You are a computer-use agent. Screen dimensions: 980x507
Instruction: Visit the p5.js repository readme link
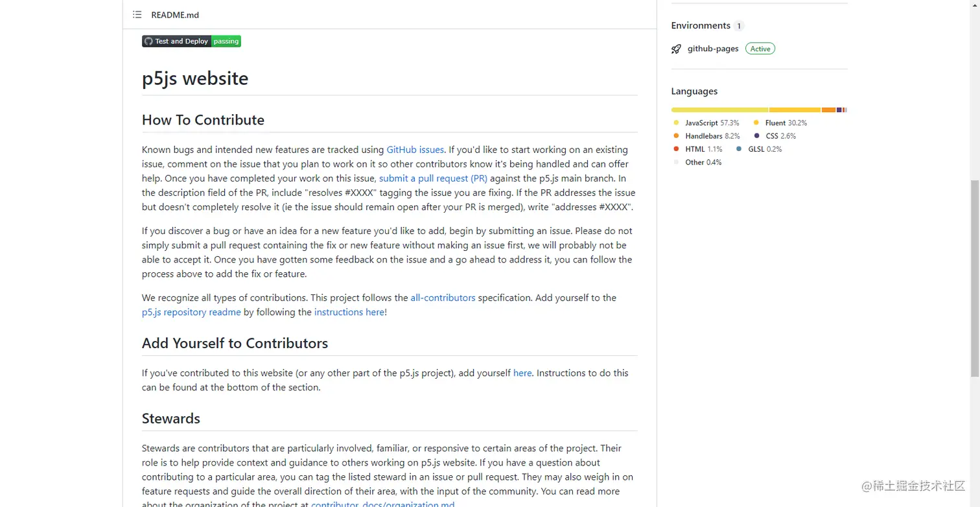tap(191, 312)
